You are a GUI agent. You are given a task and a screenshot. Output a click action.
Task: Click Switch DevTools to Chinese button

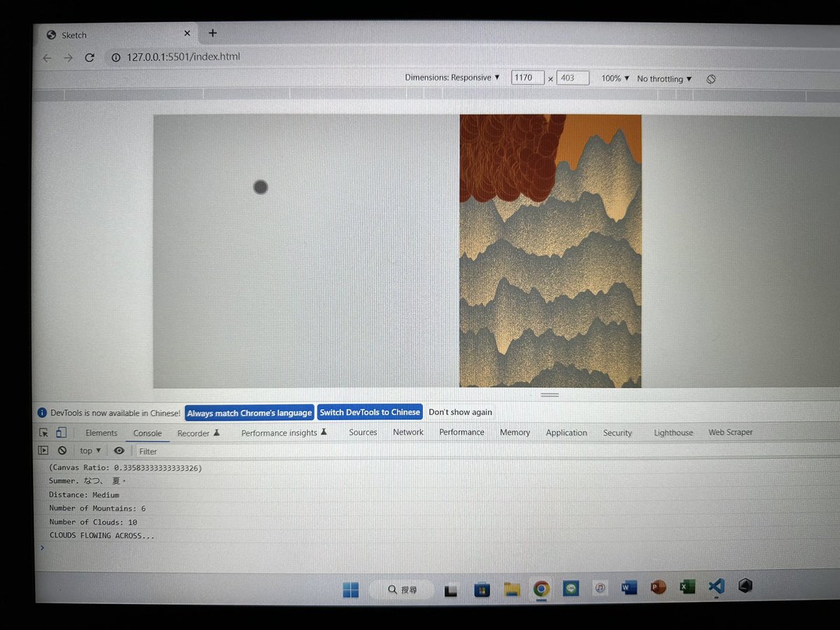pos(370,412)
